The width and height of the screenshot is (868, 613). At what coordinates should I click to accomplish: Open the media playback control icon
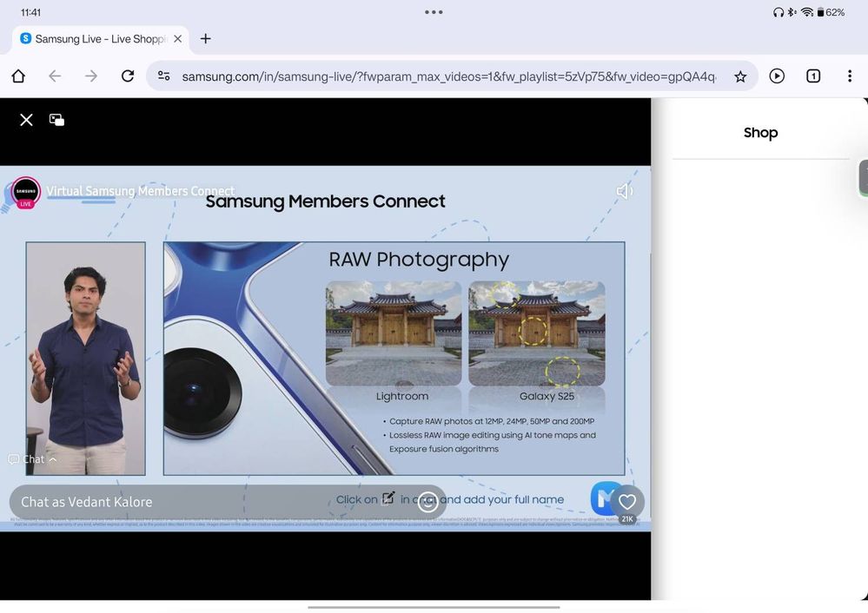pyautogui.click(x=777, y=76)
